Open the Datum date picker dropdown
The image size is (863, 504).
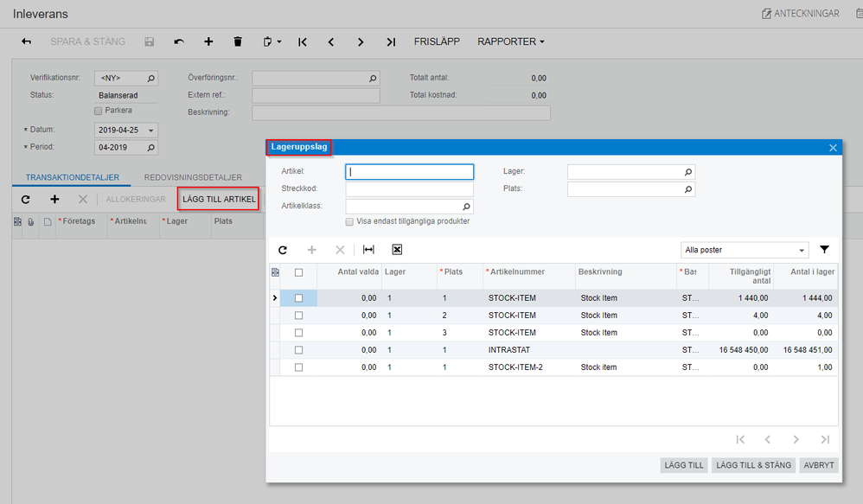tap(152, 131)
